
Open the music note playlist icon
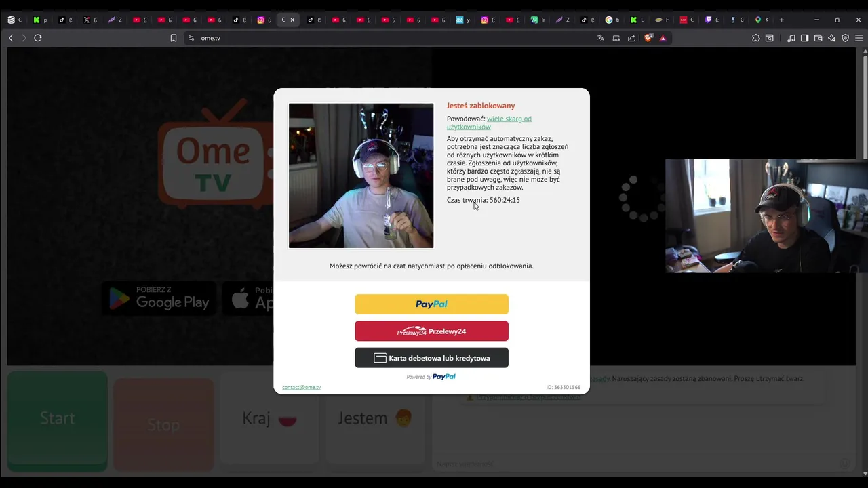tap(791, 38)
